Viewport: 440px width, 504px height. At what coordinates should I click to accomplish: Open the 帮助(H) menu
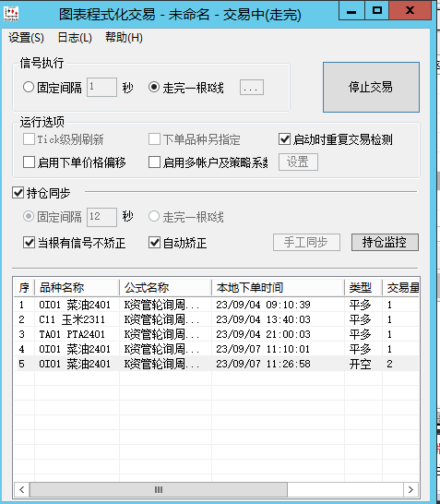[x=124, y=38]
